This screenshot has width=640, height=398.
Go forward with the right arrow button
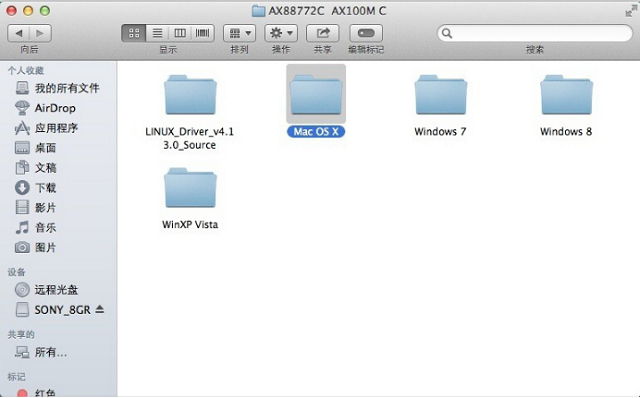tap(40, 33)
